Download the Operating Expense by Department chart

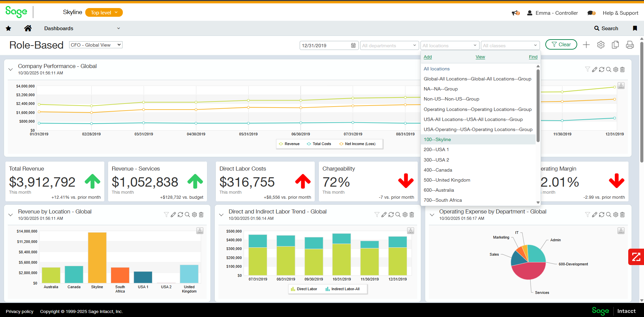621,231
